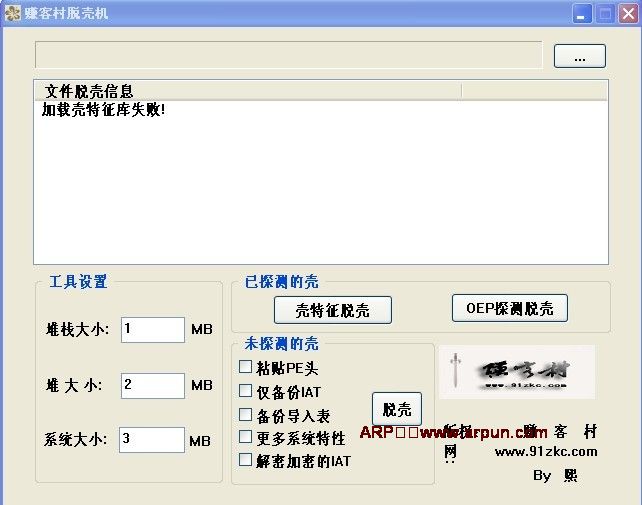Click the 文件脱壳信息 column header

(x=248, y=91)
